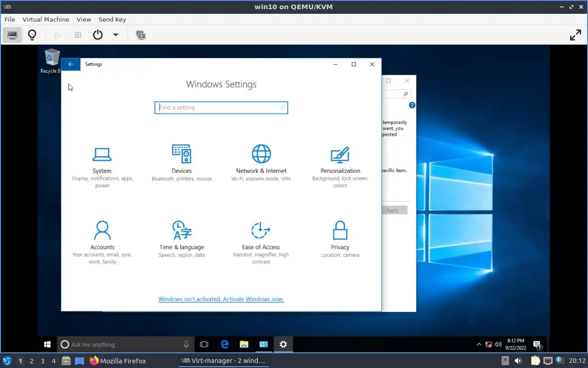The width and height of the screenshot is (588, 368).
Task: Open the Accounts settings category
Action: [102, 243]
